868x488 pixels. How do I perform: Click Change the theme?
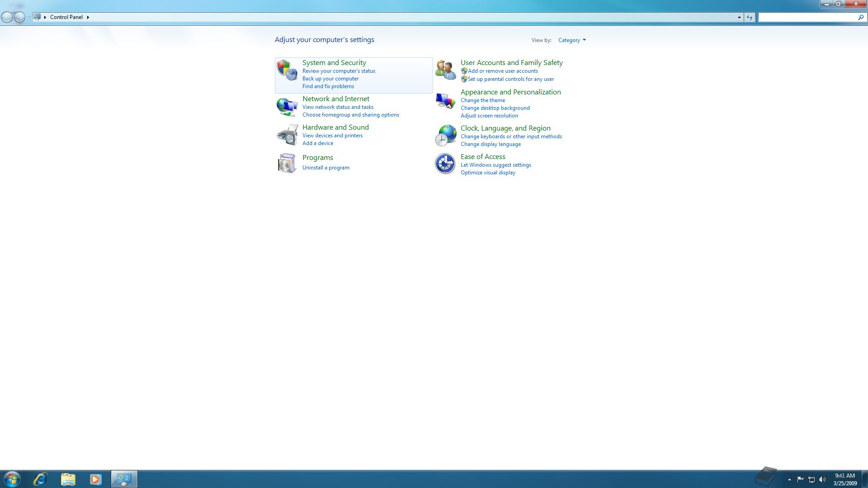pyautogui.click(x=483, y=100)
